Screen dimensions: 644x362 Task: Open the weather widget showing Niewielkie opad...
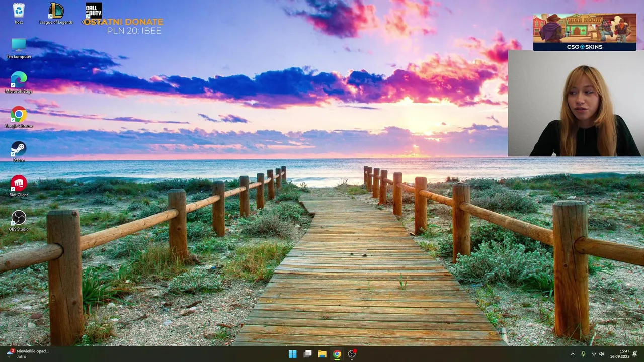(x=28, y=354)
